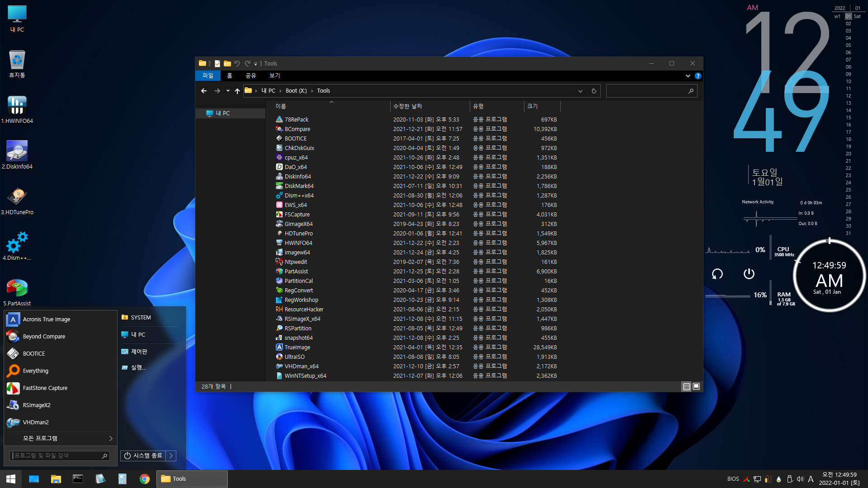Open the 공유 ribbon tab
The height and width of the screenshot is (488, 868).
tap(251, 76)
